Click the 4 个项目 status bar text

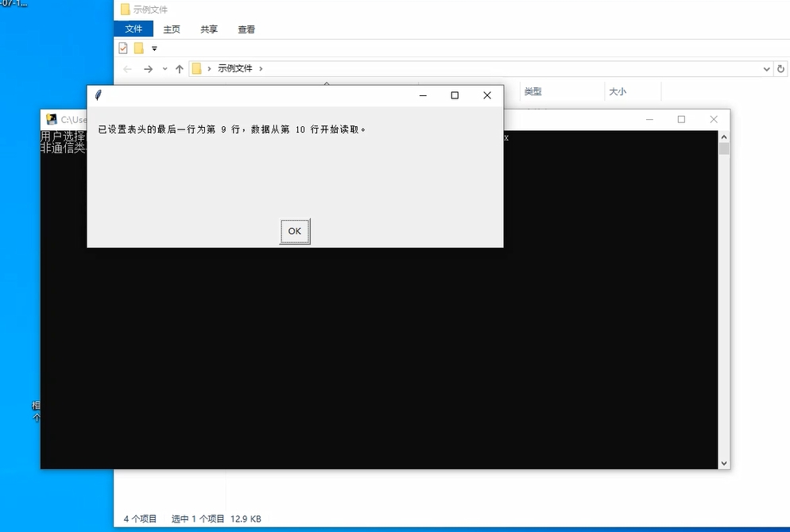click(140, 519)
